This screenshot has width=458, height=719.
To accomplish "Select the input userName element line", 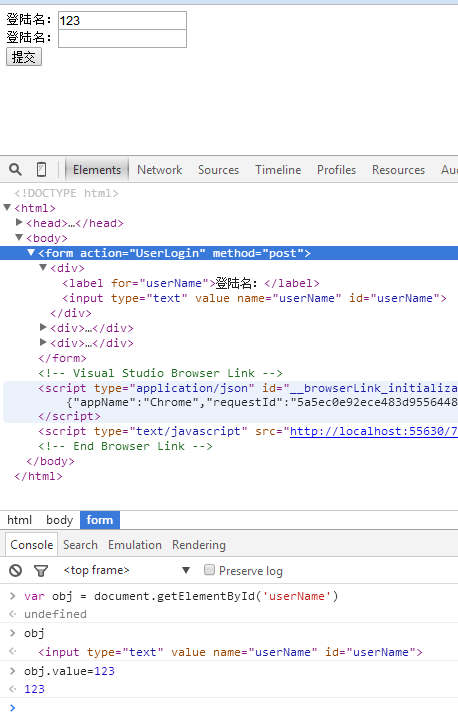I will (x=254, y=298).
